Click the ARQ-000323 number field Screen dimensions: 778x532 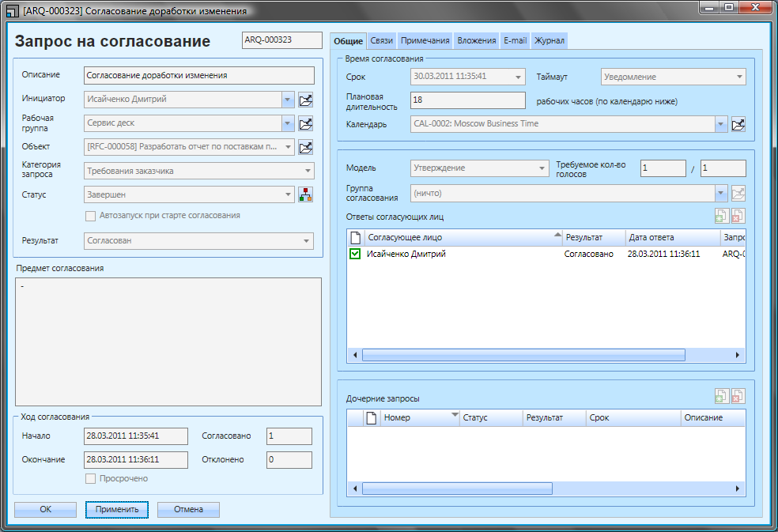pos(281,40)
